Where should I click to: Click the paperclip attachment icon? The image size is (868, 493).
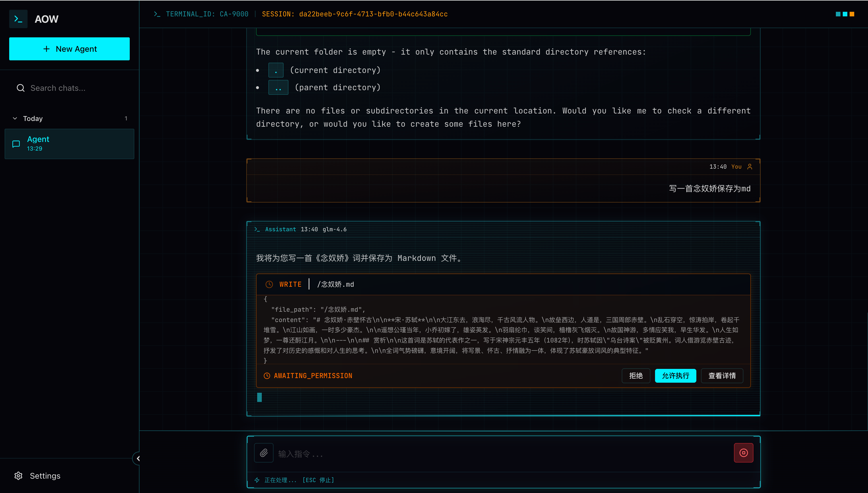[263, 453]
